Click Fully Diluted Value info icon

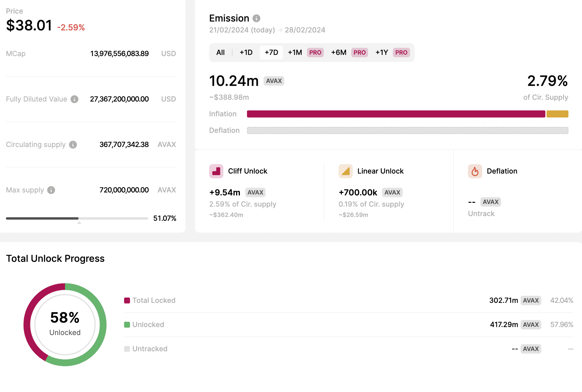[74, 99]
